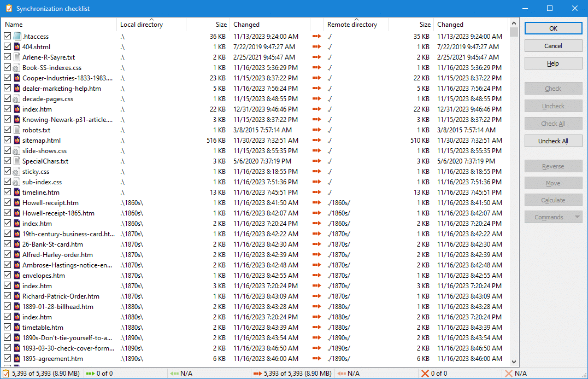Uncheck the Howell-receipt-1865.htm checkbox

pyautogui.click(x=7, y=213)
